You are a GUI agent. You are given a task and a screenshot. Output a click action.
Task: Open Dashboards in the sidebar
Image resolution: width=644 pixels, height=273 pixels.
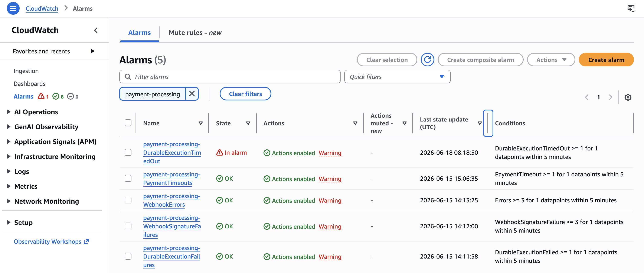click(x=29, y=84)
